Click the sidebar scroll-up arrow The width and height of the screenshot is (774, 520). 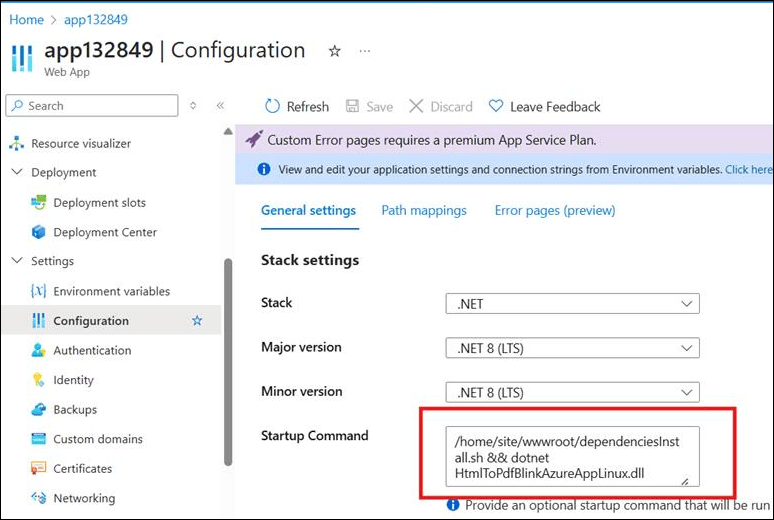point(228,131)
